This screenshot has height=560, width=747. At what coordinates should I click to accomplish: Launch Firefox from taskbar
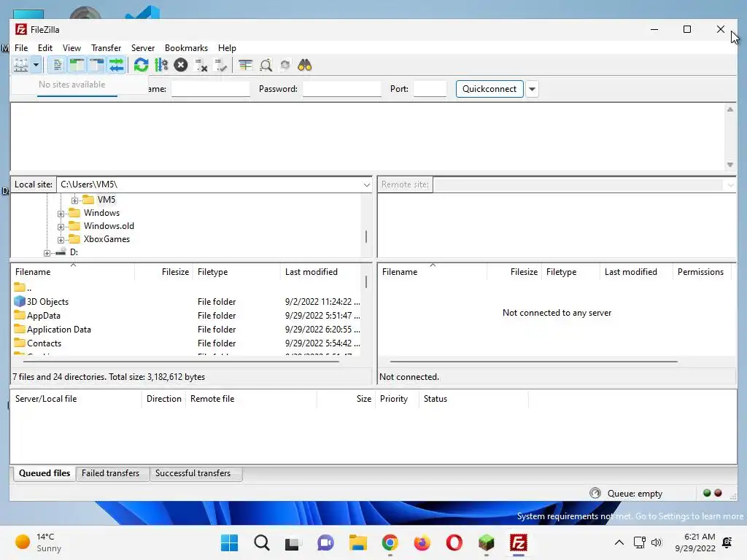coord(422,542)
